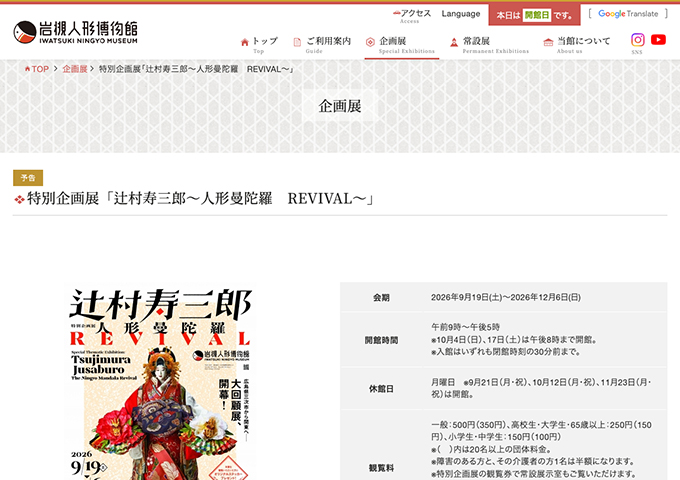Viewport: 680px width, 480px height.
Task: Click the document icon beside ご利用案内
Action: click(x=297, y=42)
